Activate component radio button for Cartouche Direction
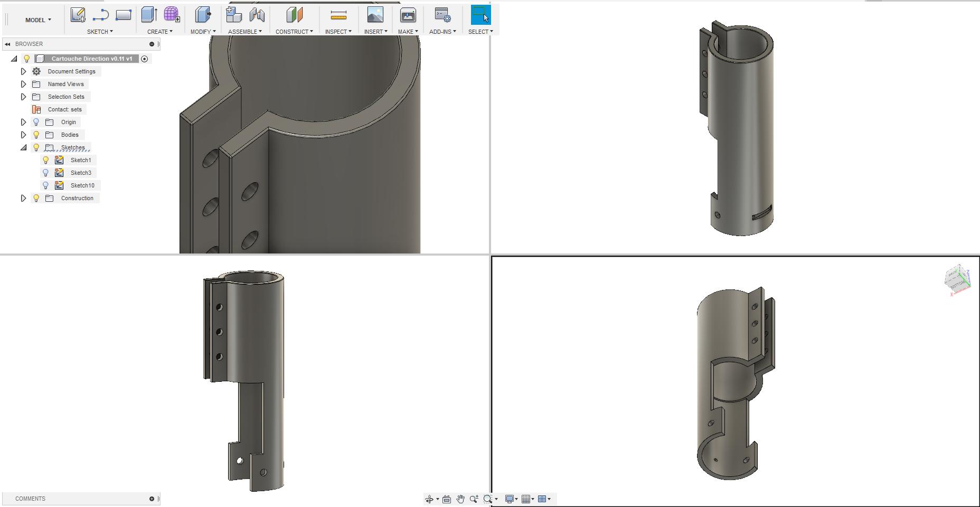The image size is (980, 507). point(144,59)
